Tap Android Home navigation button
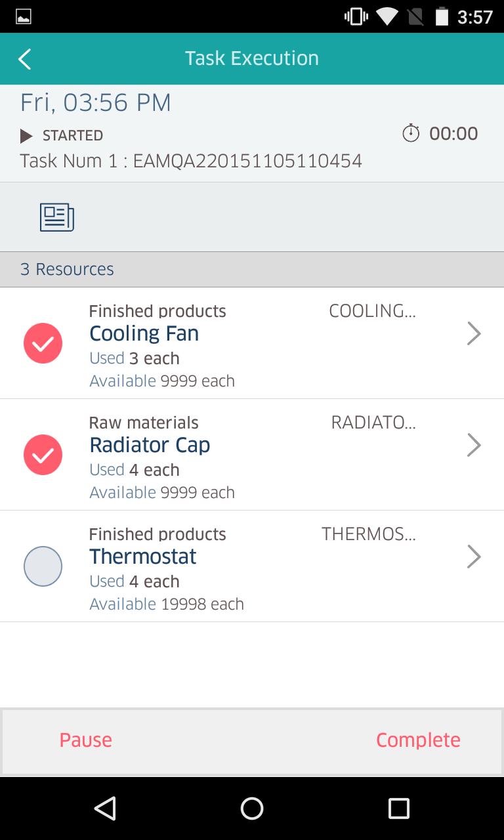The width and height of the screenshot is (504, 840). pyautogui.click(x=252, y=808)
